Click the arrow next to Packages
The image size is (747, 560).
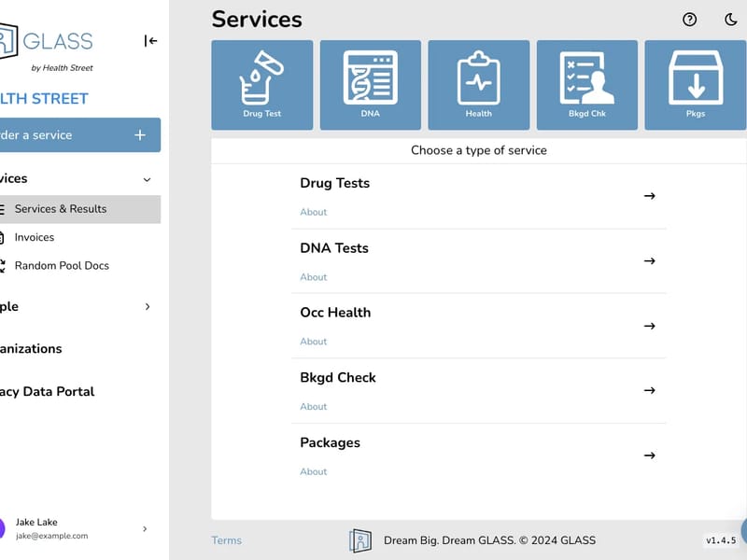coord(649,455)
